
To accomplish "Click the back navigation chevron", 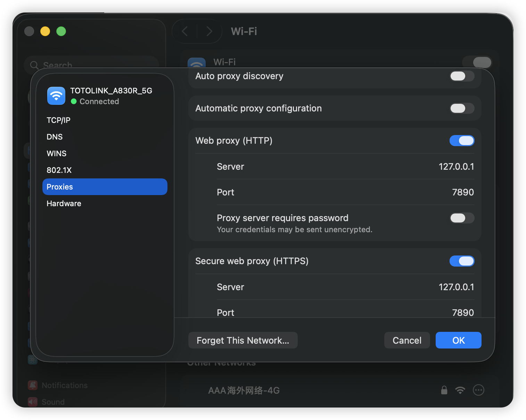I will pyautogui.click(x=185, y=31).
